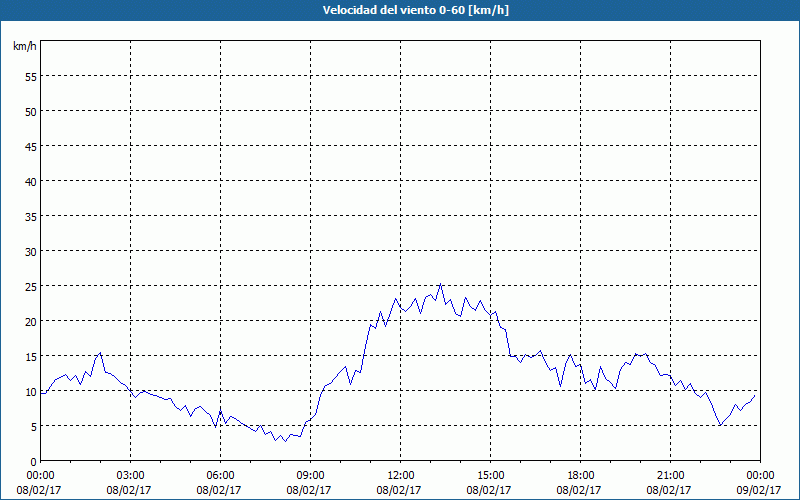Select the y-axis tick label '35'
The height and width of the screenshot is (500, 800).
(x=31, y=216)
